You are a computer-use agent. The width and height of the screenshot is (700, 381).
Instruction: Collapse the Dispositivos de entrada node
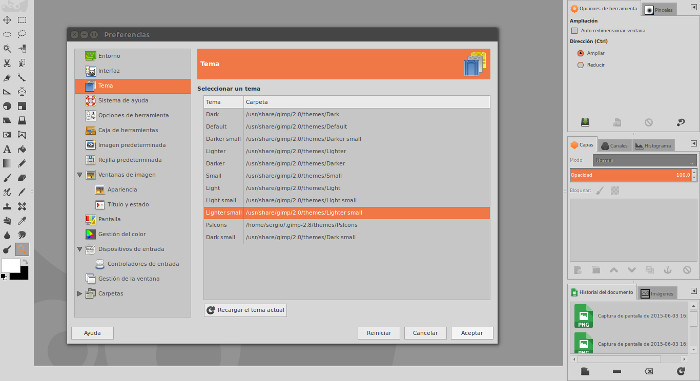[80, 249]
